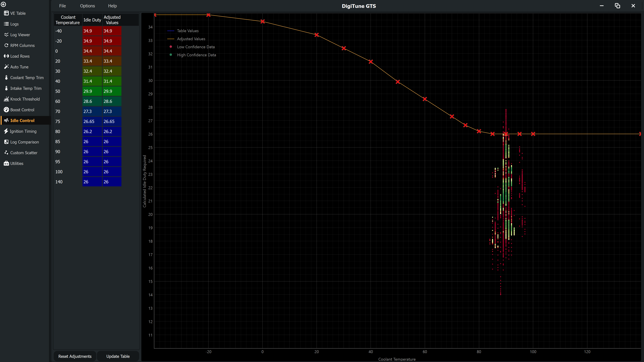The width and height of the screenshot is (644, 362).
Task: Select Adjusted Values 27.3 cell
Action: pos(112,111)
